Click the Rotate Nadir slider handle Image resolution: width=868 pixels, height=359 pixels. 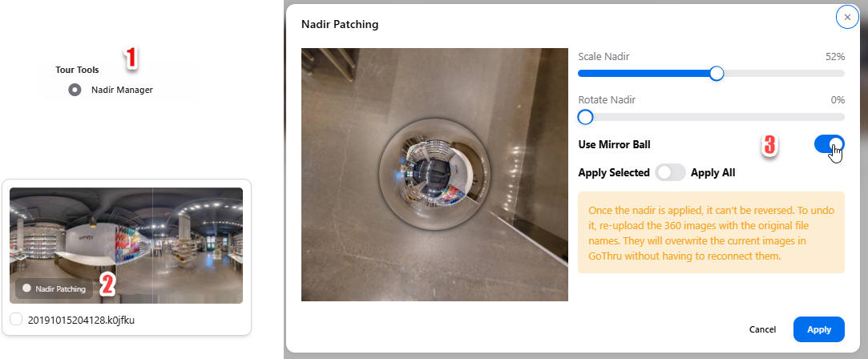(585, 117)
